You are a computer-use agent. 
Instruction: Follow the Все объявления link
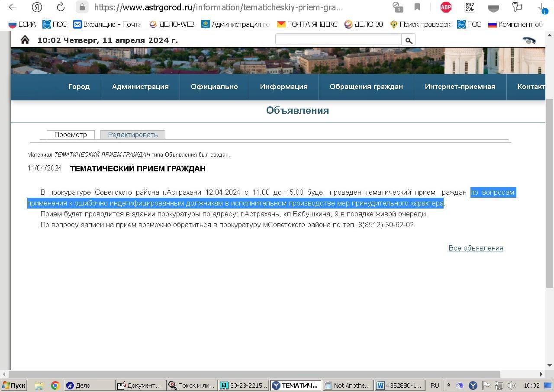[x=476, y=248]
